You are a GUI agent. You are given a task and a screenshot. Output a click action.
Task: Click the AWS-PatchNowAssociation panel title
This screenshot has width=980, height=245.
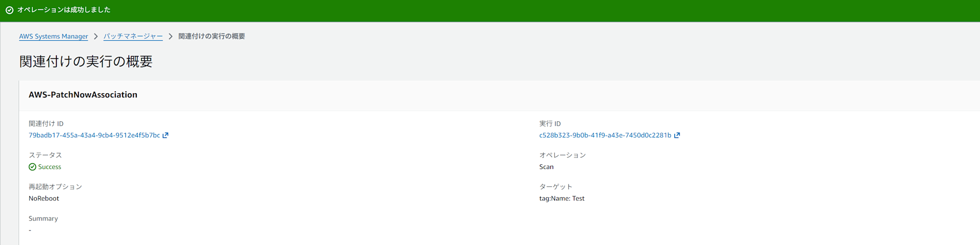point(83,95)
